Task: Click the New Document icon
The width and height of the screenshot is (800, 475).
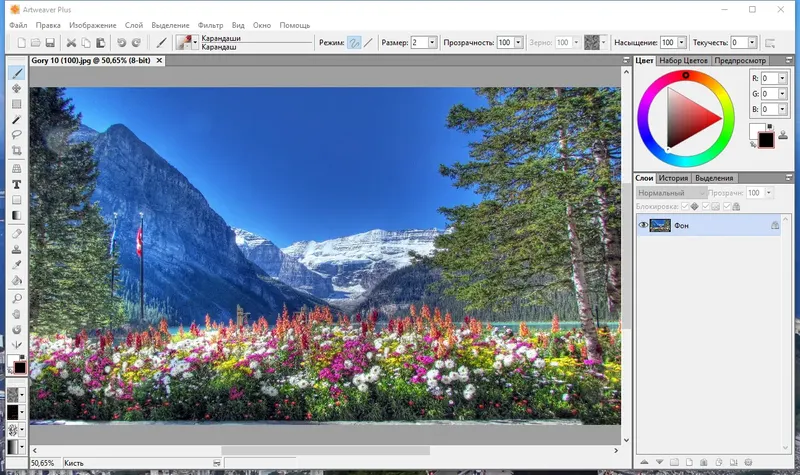Action: click(x=21, y=43)
